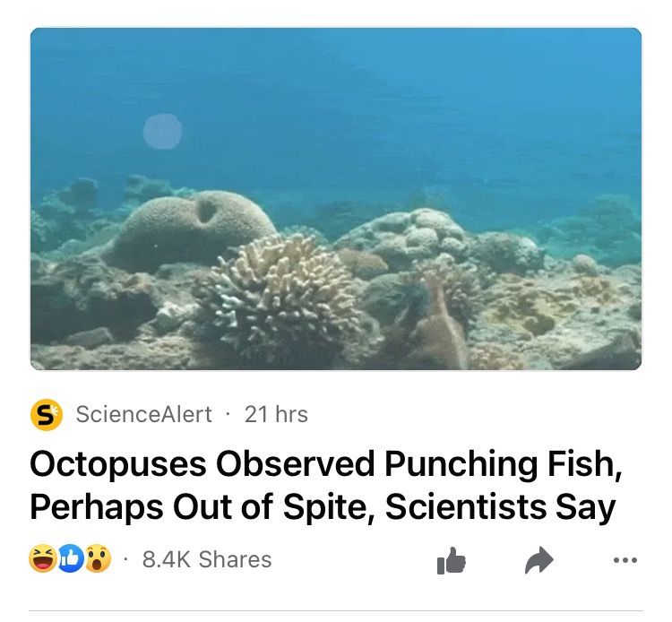Click the thumbs-up Like icon
The image size is (672, 622).
coord(451,560)
